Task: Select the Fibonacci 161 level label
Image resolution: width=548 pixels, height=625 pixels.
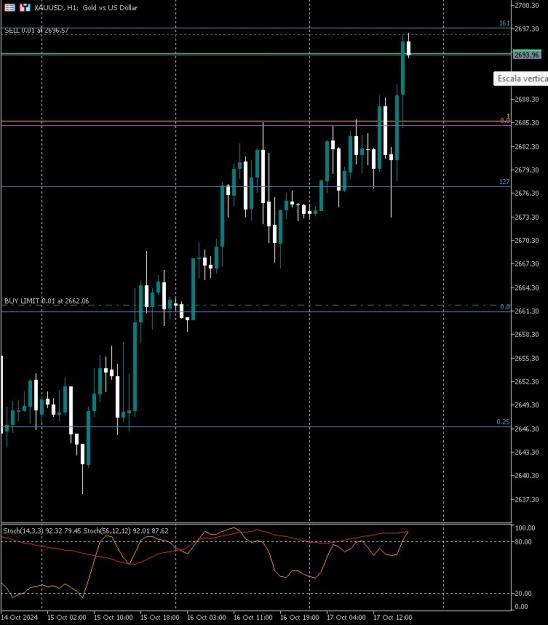Action: click(x=505, y=23)
